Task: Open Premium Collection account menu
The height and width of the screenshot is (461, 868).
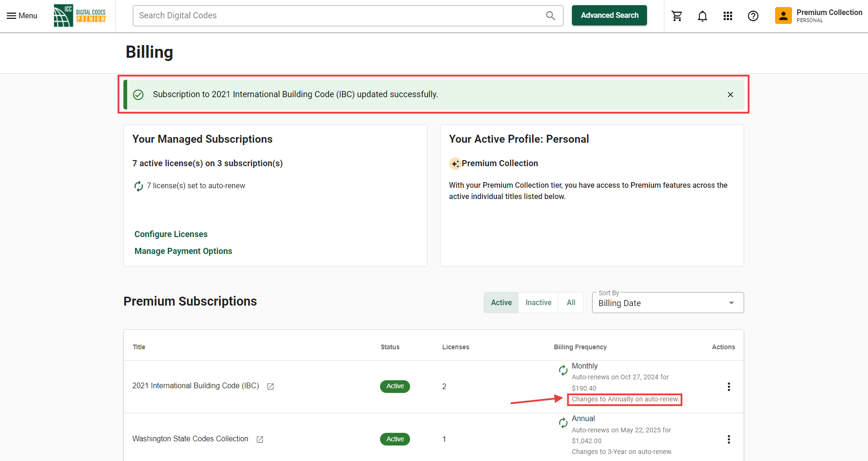Action: (818, 15)
